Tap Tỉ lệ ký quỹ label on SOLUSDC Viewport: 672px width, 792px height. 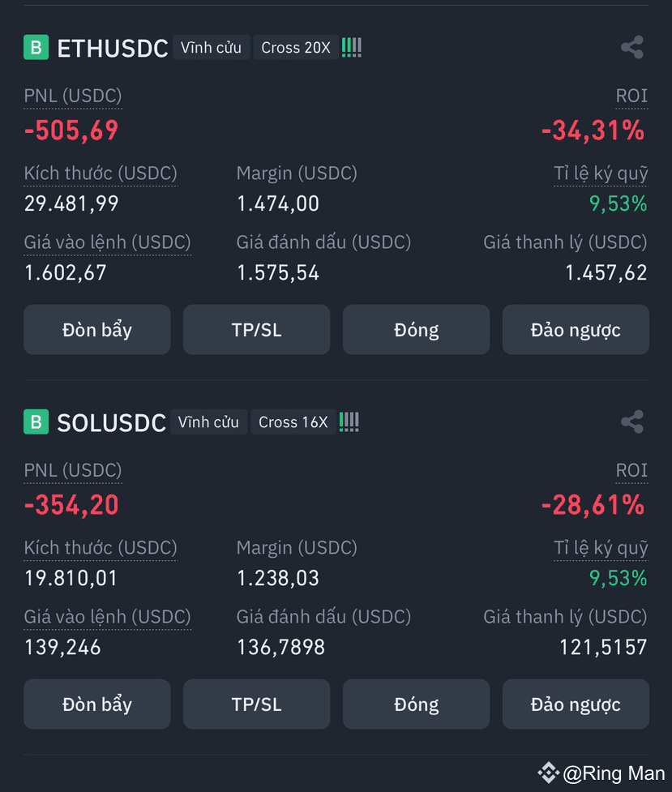(x=601, y=548)
